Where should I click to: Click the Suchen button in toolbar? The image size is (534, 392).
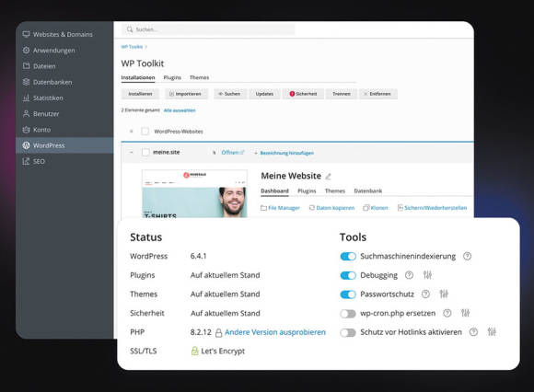(229, 94)
